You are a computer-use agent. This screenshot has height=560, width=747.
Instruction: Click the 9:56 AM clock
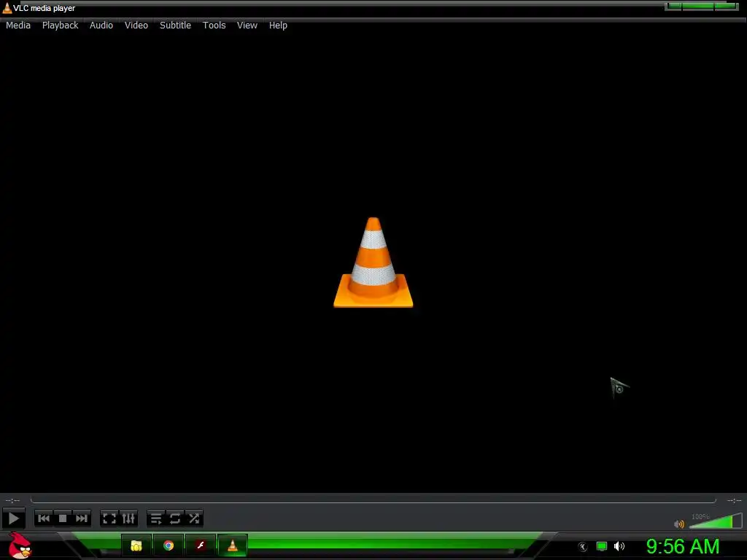pyautogui.click(x=683, y=546)
